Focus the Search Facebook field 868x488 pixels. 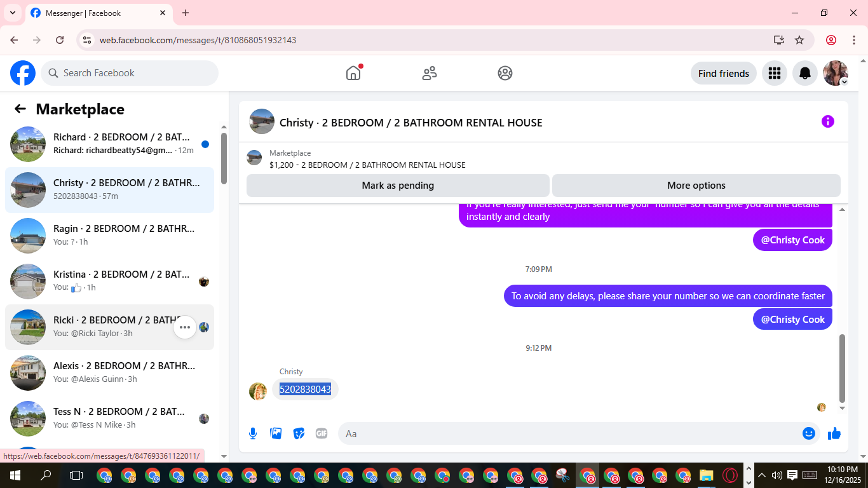pyautogui.click(x=130, y=73)
